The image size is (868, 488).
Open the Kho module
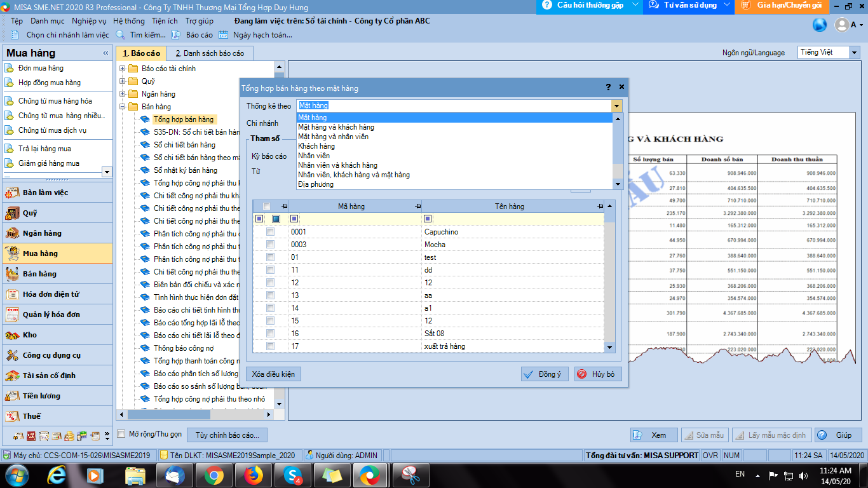point(57,335)
